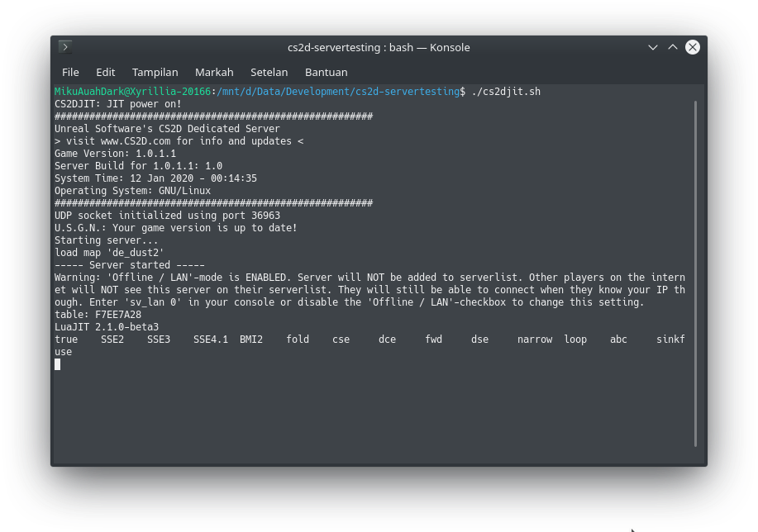Click the 'www.CS2D.com' address text
The height and width of the screenshot is (532, 758).
[x=136, y=141]
